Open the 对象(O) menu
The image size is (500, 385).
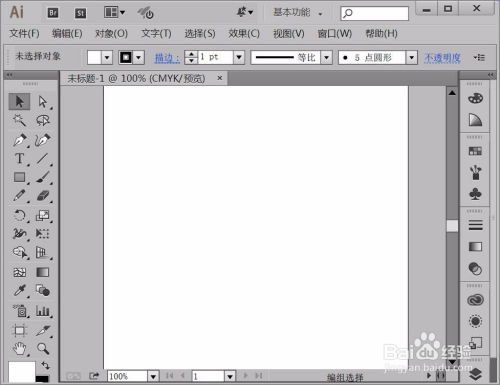click(111, 33)
